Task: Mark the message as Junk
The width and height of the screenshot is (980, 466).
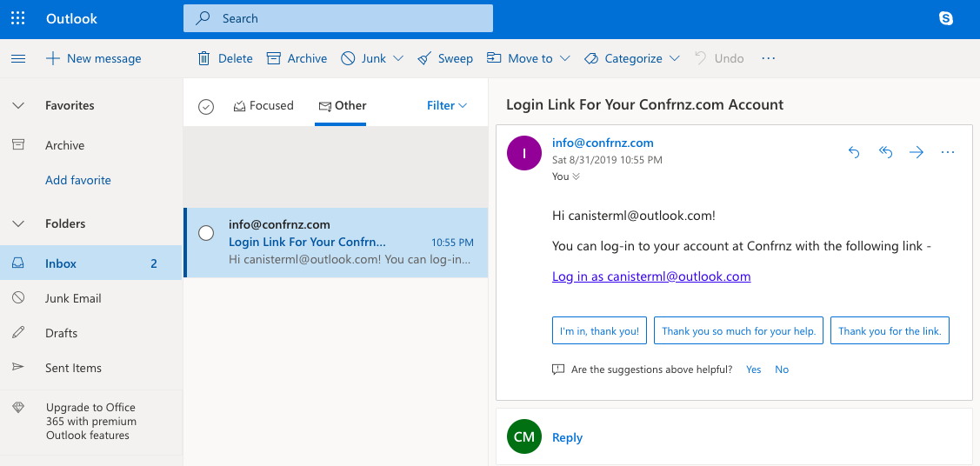Action: [363, 59]
